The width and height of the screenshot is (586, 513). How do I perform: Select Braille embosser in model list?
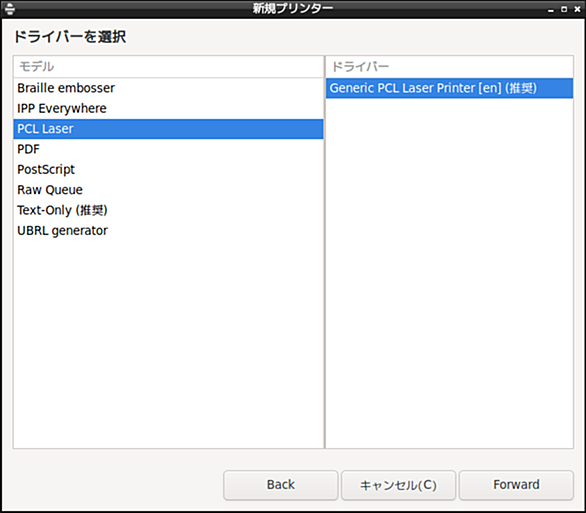pos(168,88)
